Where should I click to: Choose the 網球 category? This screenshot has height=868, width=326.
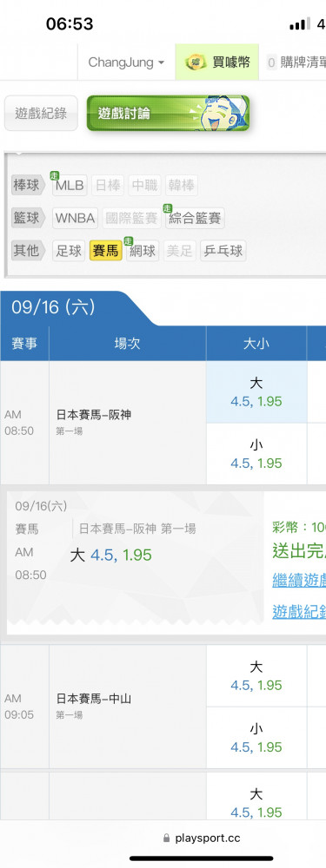pos(143,251)
